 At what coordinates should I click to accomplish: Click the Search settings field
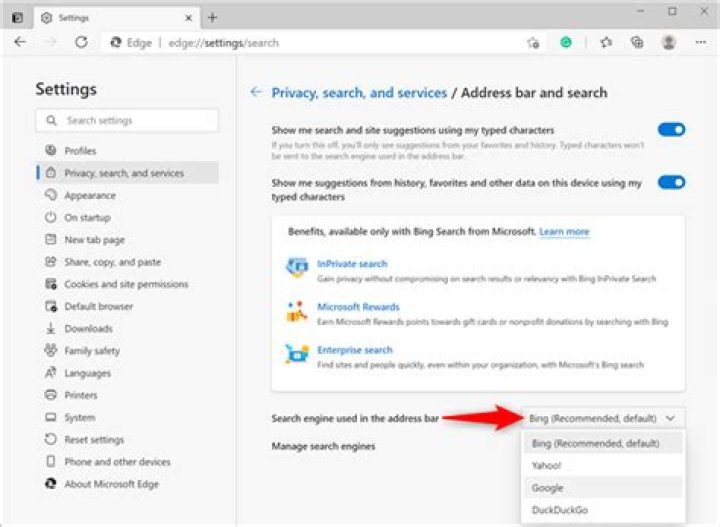coord(127,120)
